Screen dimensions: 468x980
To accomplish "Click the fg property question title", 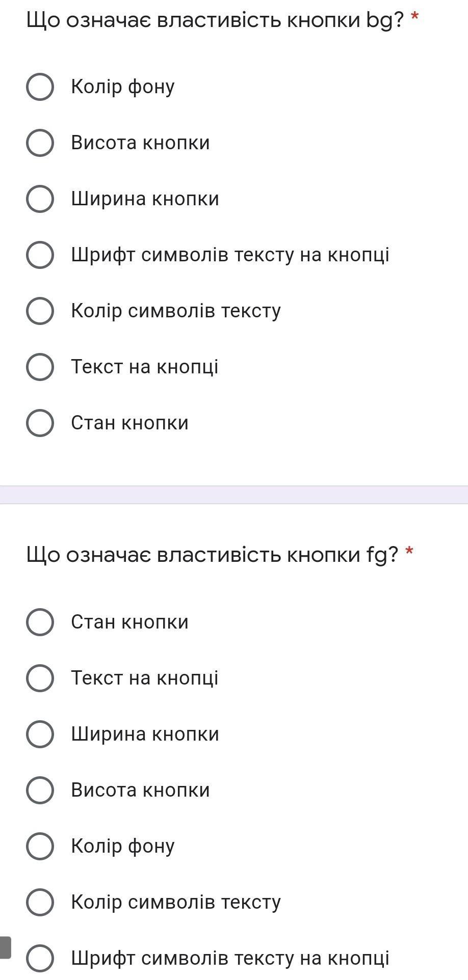I will (x=212, y=555).
